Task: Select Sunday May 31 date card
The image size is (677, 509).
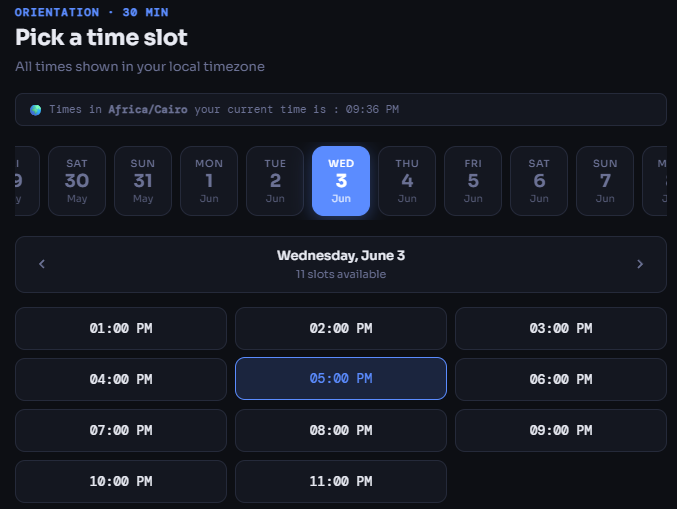Action: tap(143, 181)
